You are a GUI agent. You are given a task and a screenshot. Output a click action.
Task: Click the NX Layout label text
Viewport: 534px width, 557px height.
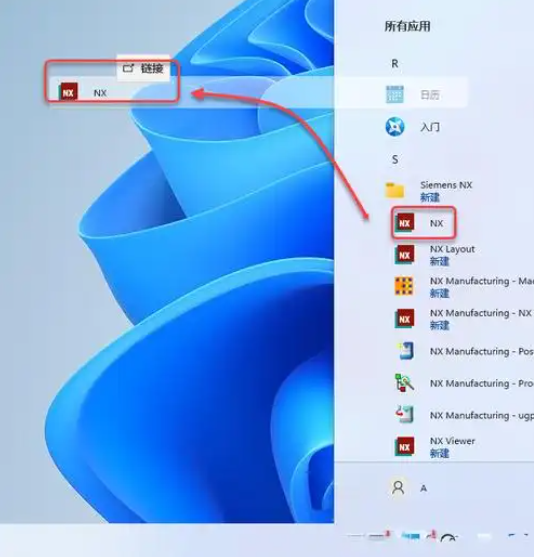coord(452,249)
